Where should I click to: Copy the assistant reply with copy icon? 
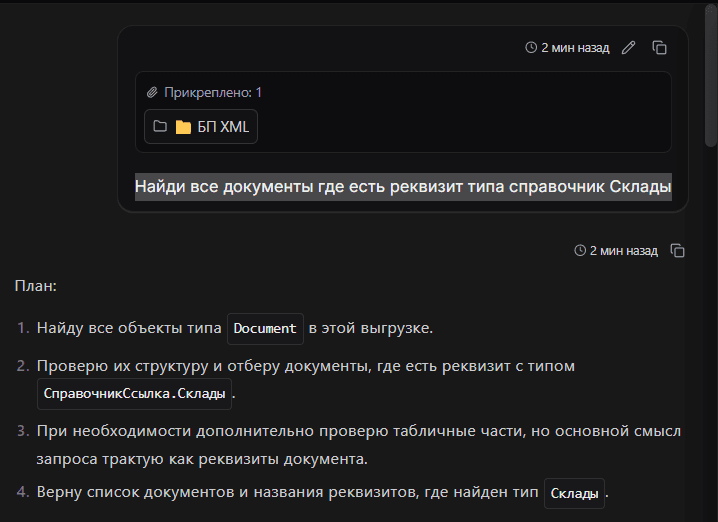tap(677, 250)
